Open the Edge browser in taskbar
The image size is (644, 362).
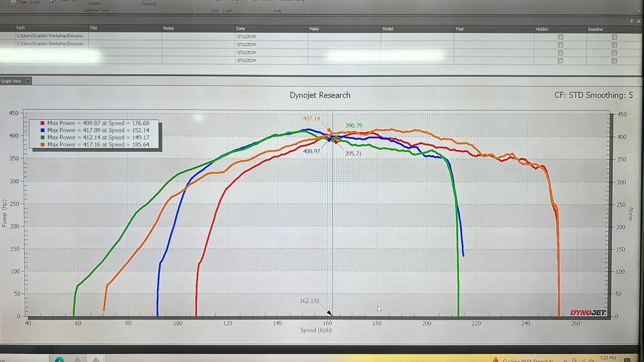[59, 359]
